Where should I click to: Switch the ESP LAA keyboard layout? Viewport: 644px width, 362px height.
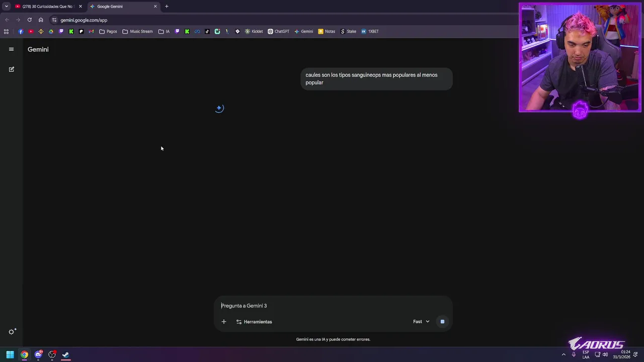pos(586,354)
